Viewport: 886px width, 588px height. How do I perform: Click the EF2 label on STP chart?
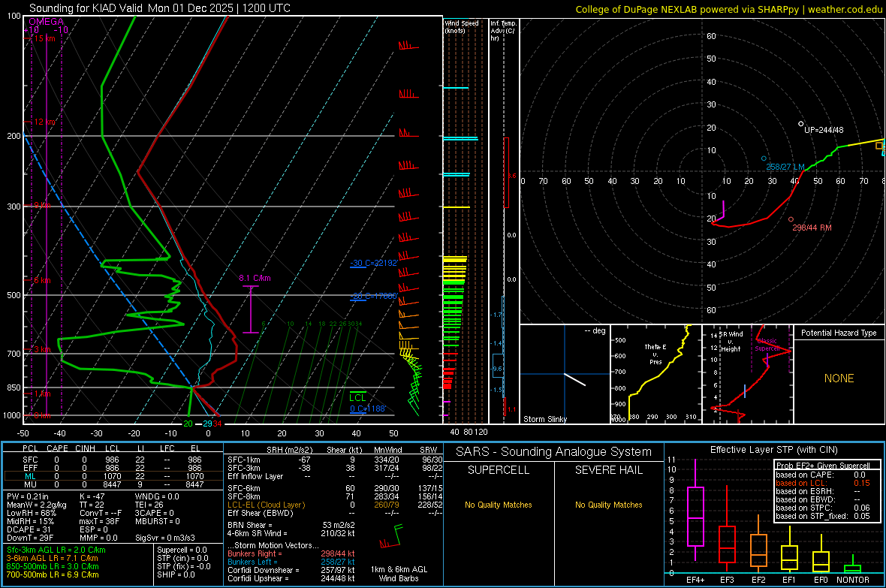(758, 580)
